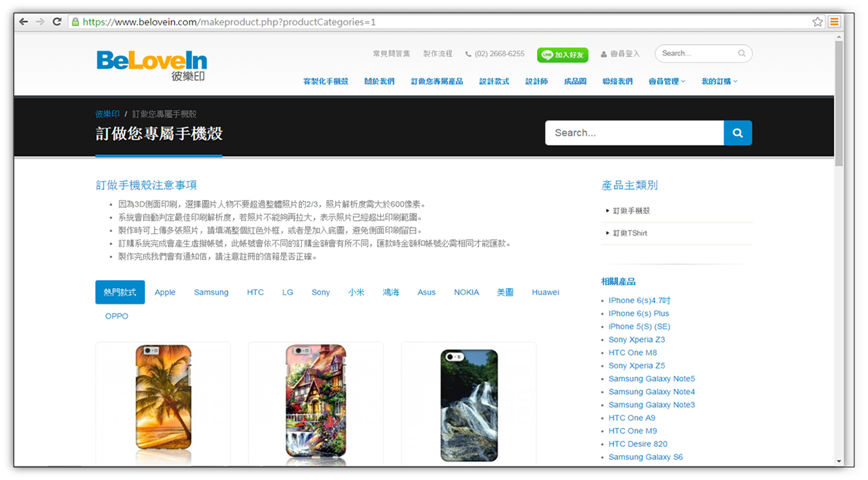
Task: Open 常見問答集 link
Action: coord(391,53)
